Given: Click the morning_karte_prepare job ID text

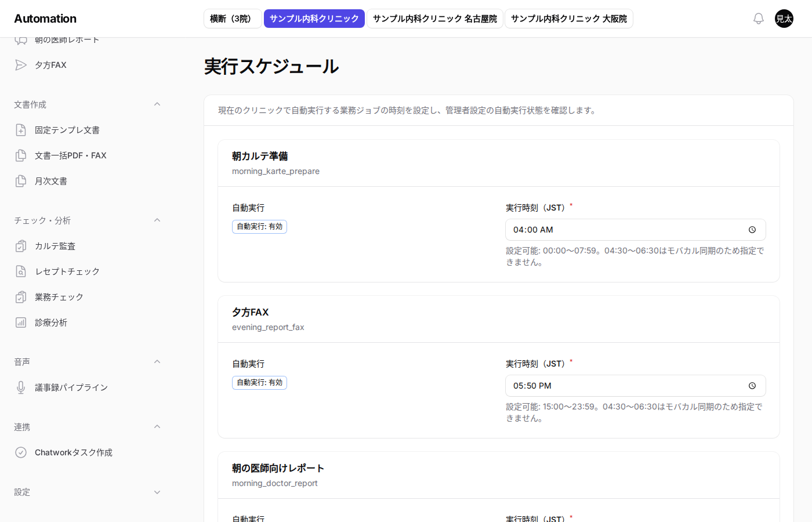Looking at the screenshot, I should pos(275,171).
